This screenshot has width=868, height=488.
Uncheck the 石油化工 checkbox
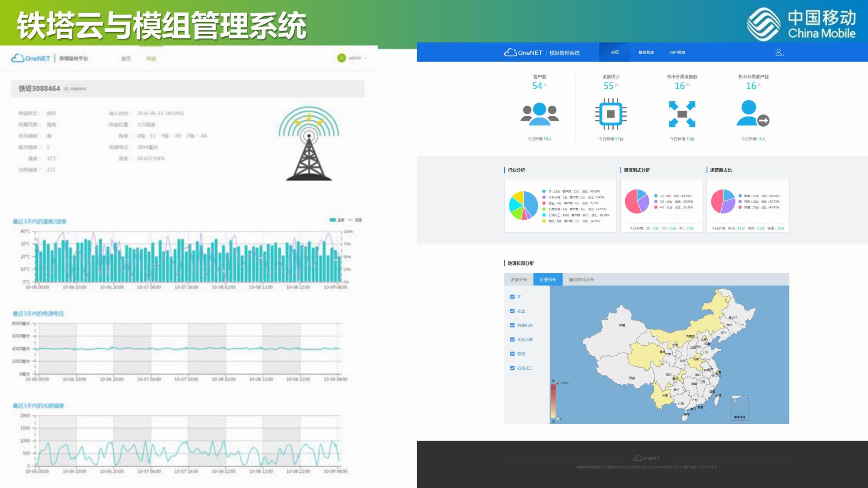point(513,368)
